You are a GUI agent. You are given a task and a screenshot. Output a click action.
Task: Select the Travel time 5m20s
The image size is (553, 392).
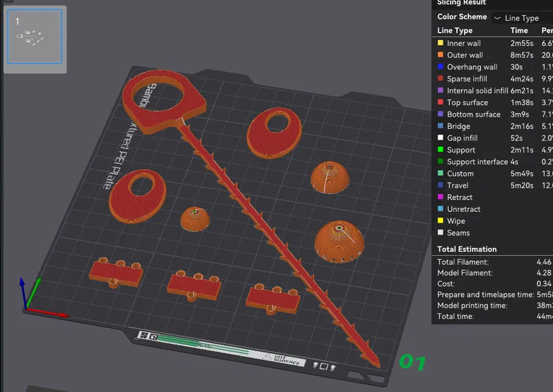click(x=522, y=186)
